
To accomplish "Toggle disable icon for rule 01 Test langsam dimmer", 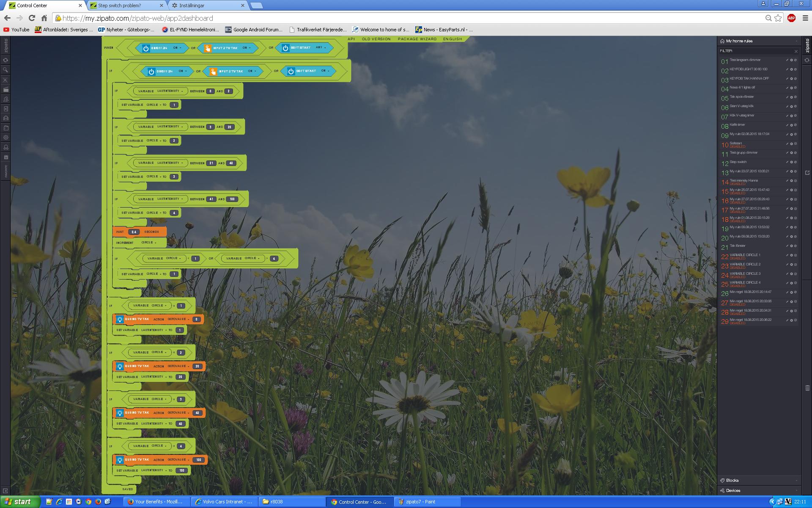I will (796, 60).
